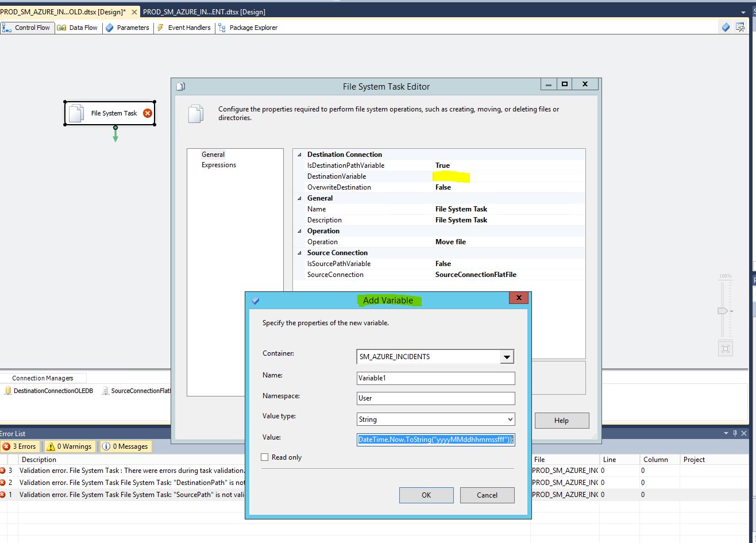The height and width of the screenshot is (543, 756).
Task: Open package configurations from the toolbar icon
Action: point(740,27)
